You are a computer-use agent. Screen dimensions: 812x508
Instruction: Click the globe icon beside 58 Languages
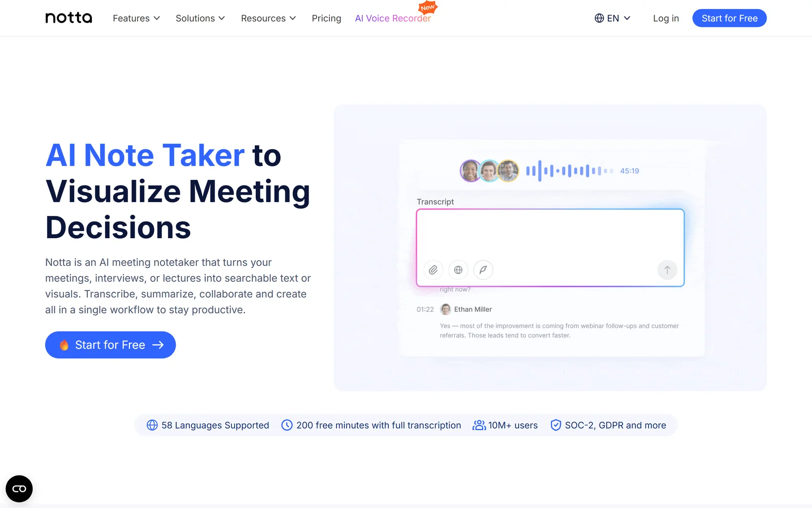point(152,425)
